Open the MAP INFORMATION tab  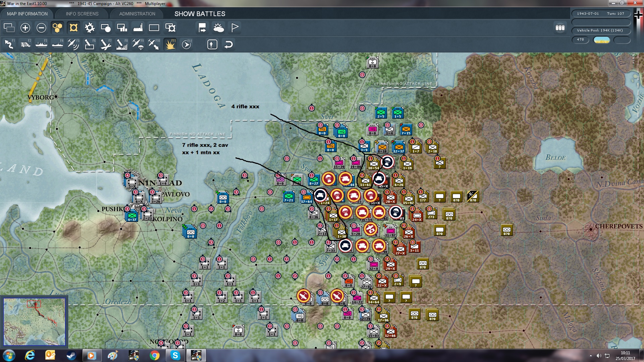point(27,14)
